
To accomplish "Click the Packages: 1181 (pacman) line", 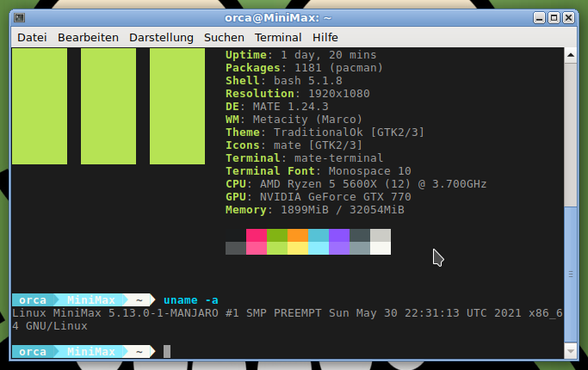I will pyautogui.click(x=304, y=68).
